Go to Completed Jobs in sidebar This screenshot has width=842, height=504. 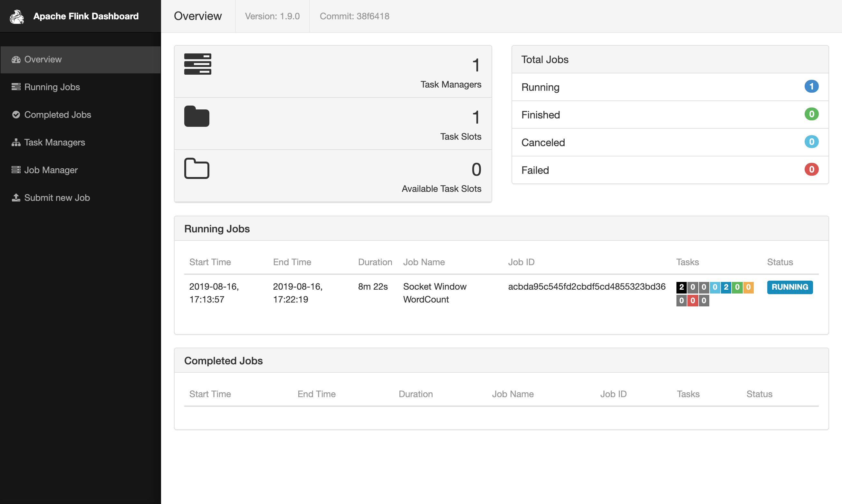(x=81, y=115)
